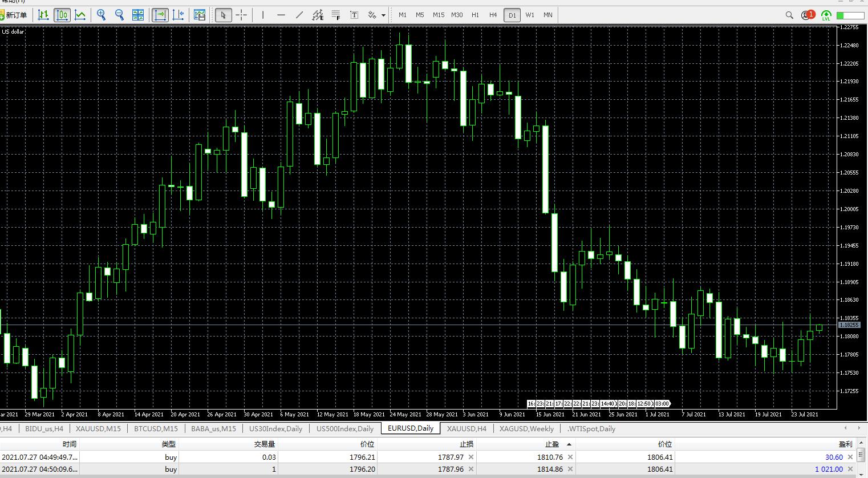Zoom out of the chart
The image size is (868, 478).
coord(120,15)
